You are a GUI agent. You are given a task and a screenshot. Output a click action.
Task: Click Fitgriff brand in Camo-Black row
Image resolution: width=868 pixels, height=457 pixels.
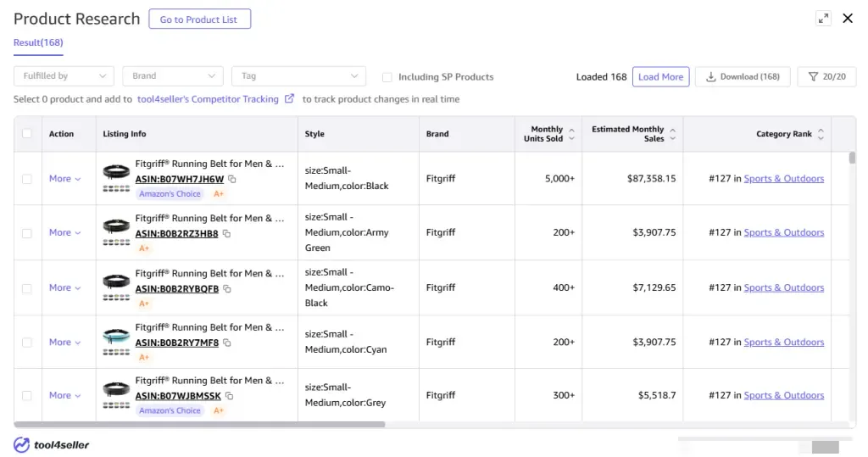(441, 287)
